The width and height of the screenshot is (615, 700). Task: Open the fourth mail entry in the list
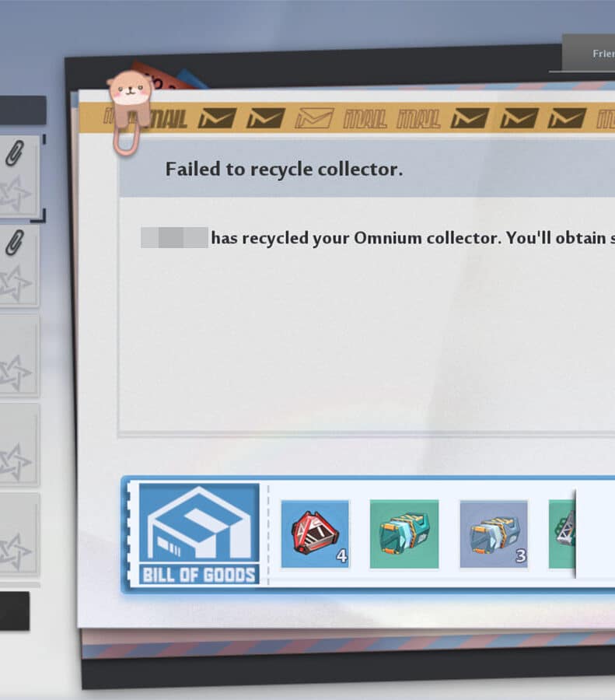pos(19,445)
